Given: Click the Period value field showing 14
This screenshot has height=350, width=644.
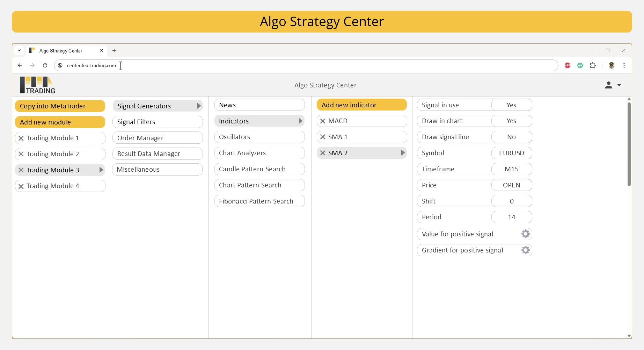Looking at the screenshot, I should point(512,217).
